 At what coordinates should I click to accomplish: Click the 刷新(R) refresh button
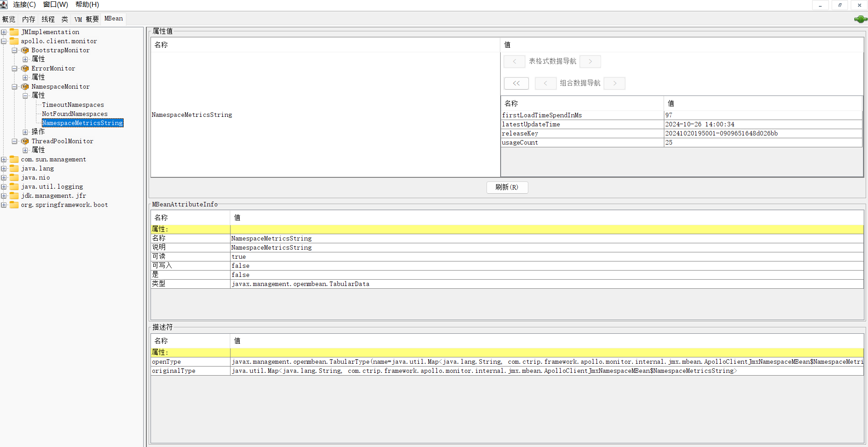[507, 187]
